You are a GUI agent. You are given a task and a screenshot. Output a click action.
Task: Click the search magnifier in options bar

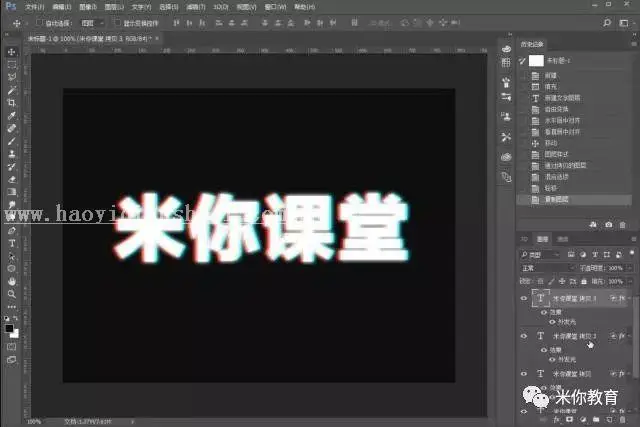(x=607, y=23)
